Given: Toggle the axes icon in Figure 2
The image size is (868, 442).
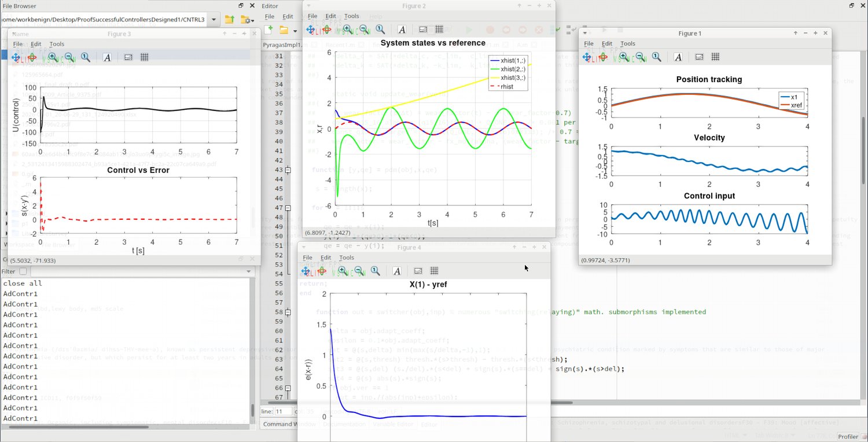Looking at the screenshot, I should coord(423,30).
